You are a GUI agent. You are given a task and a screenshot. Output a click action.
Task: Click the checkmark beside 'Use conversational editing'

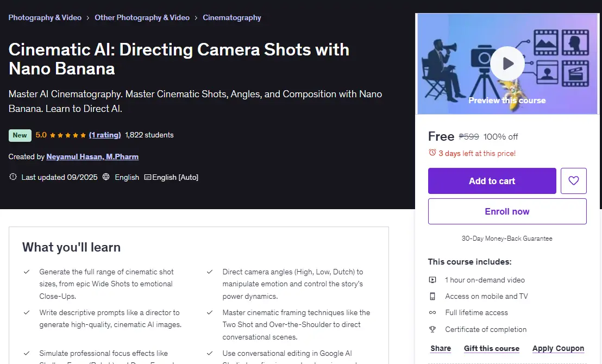pyautogui.click(x=210, y=353)
